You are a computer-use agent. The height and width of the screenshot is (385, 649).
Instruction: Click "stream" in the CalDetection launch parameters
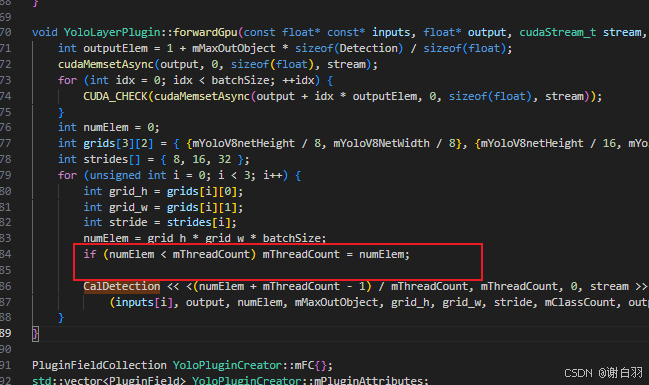pos(609,286)
